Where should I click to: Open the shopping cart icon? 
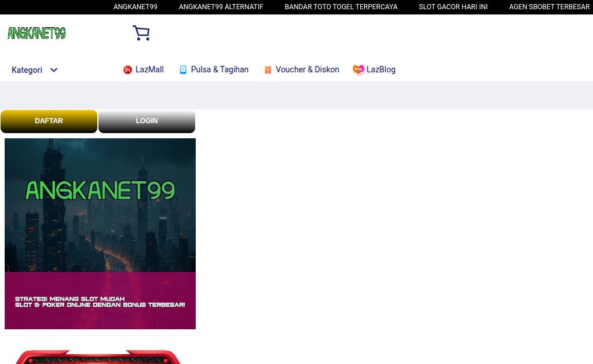click(141, 33)
